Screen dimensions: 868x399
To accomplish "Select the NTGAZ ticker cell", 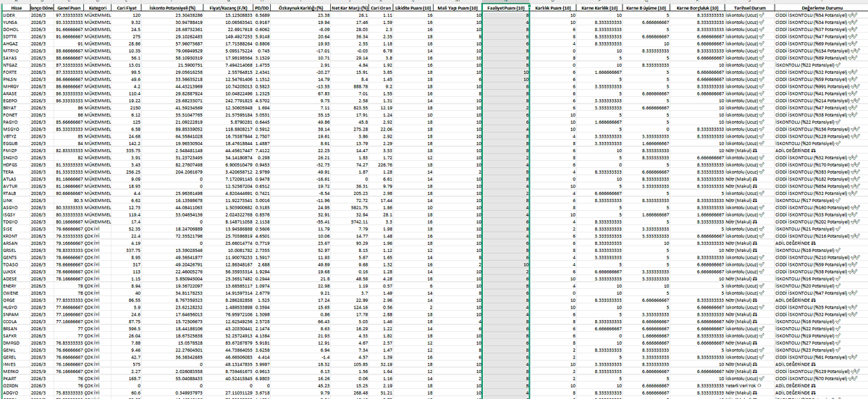I will (15, 64).
